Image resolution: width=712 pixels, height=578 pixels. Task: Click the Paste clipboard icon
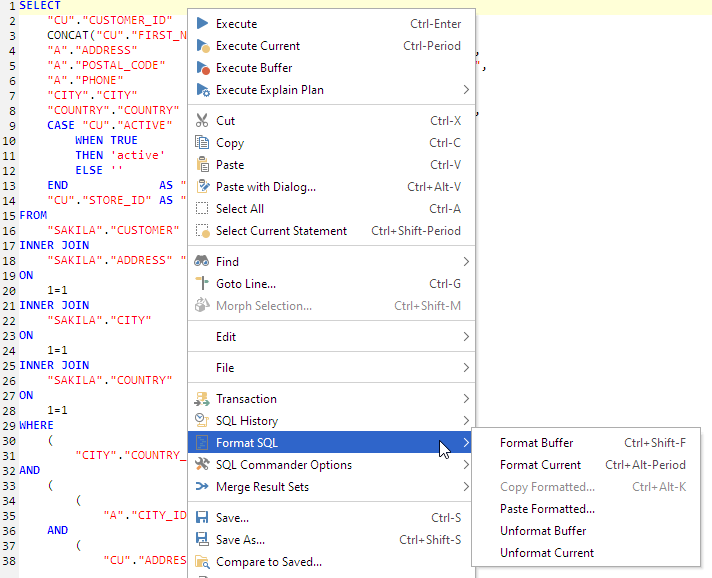[x=202, y=165]
